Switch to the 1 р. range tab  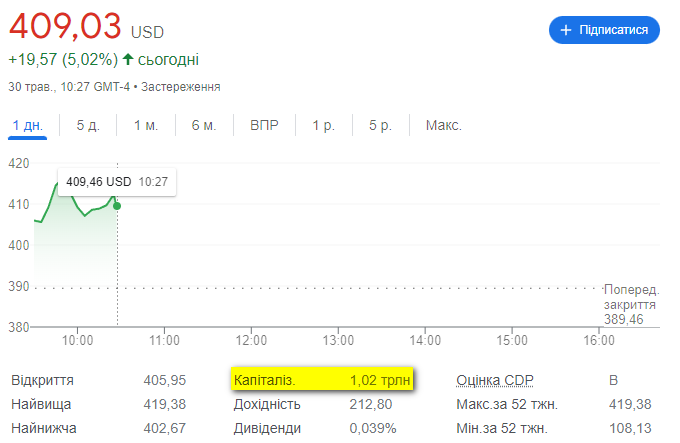tap(324, 125)
